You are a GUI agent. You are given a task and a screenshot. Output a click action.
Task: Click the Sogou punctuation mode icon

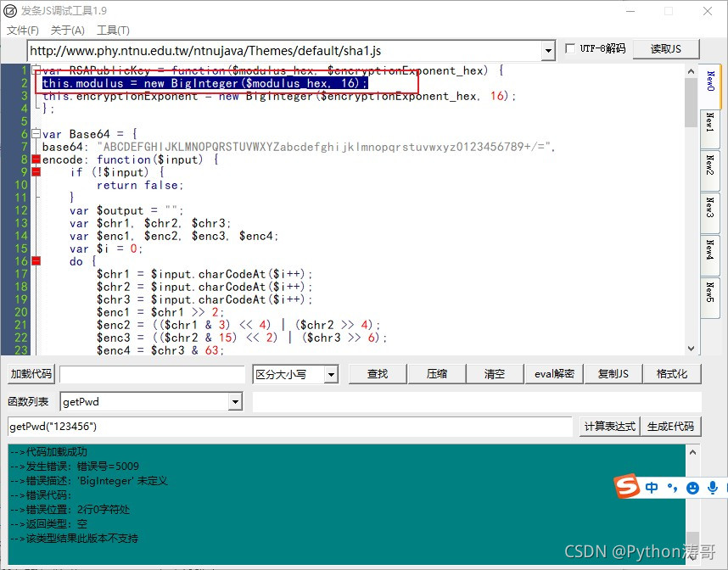pos(672,488)
